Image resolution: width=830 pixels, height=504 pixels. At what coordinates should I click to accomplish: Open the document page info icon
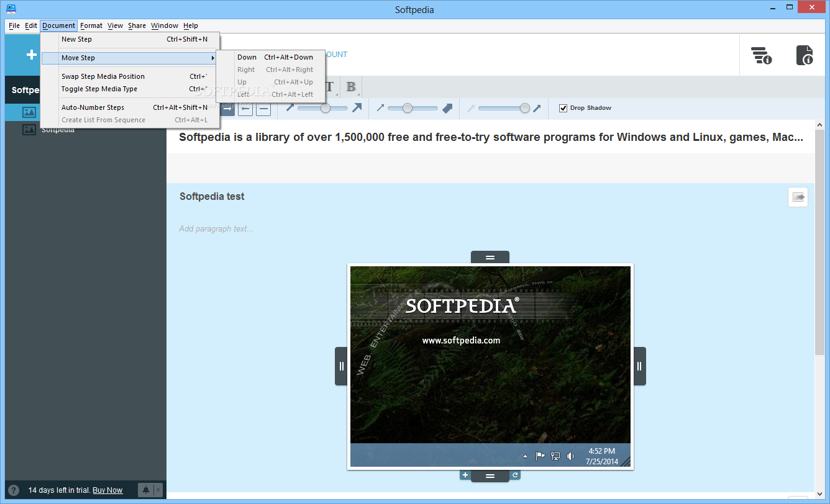pos(805,55)
